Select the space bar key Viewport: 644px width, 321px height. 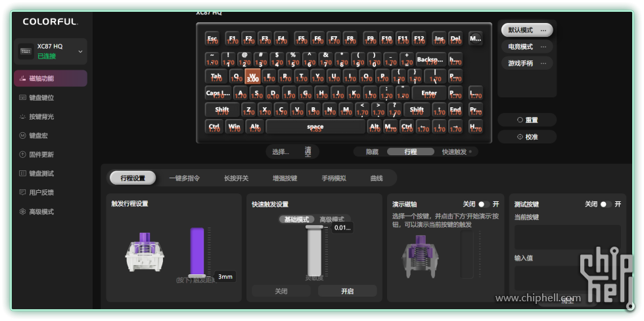coord(315,126)
